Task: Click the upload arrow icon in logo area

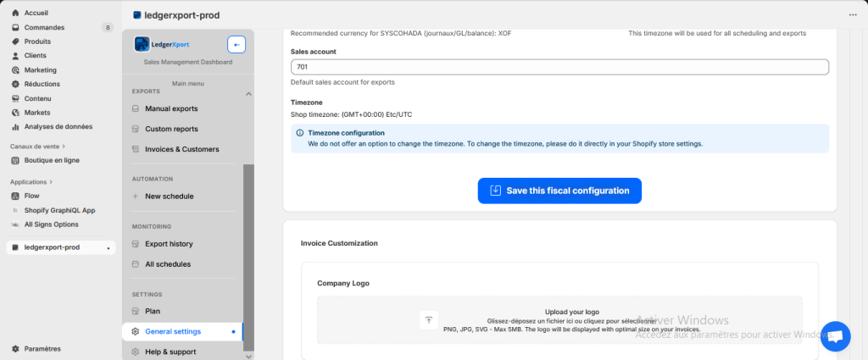Action: 429,319
